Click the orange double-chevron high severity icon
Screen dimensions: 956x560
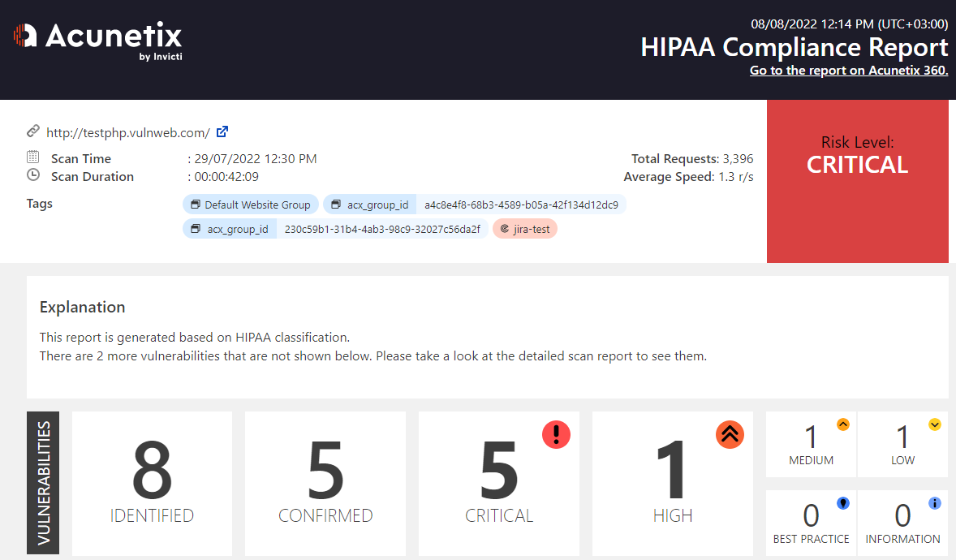pos(730,434)
